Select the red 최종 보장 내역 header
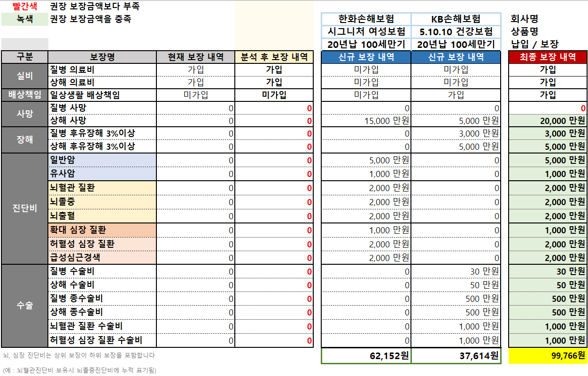Viewport: 588px width, 376px height. click(x=548, y=57)
